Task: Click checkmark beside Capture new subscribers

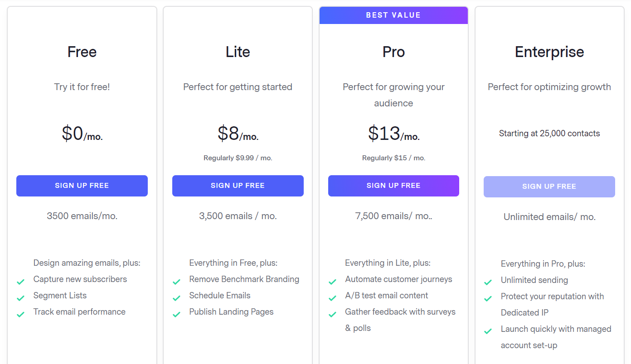Action: [x=20, y=282]
